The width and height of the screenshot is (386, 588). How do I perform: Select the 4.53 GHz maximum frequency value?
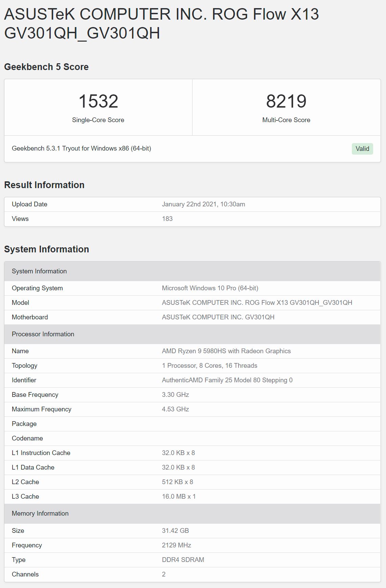[x=176, y=409]
